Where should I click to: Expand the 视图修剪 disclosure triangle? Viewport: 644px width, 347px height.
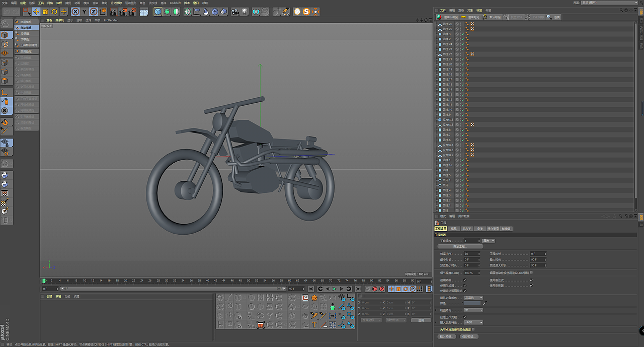pyautogui.click(x=436, y=310)
